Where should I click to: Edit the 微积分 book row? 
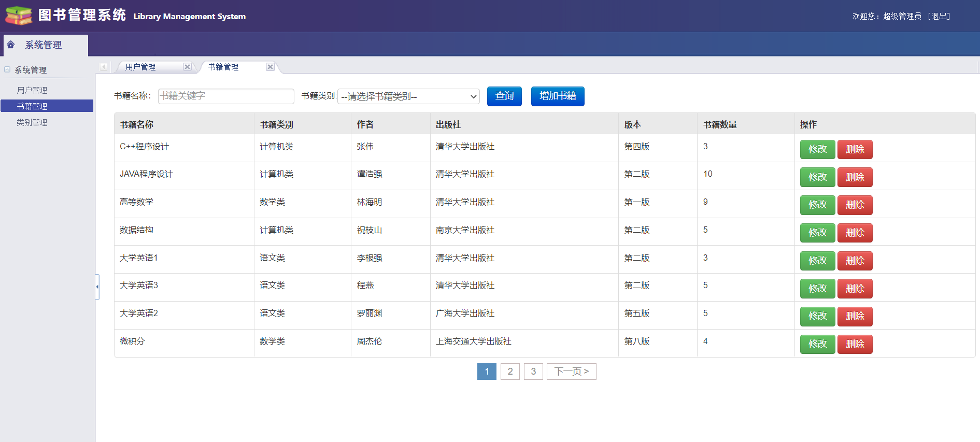click(x=818, y=344)
